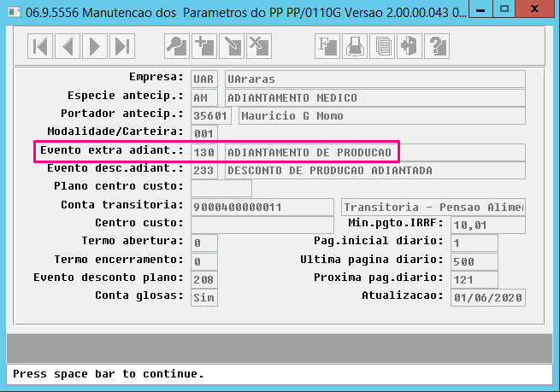Add a new record with the plus icon
560x392 pixels.
204,46
